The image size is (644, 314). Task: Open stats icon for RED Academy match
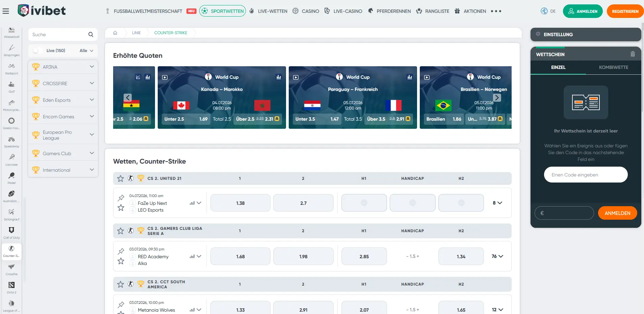192,257
